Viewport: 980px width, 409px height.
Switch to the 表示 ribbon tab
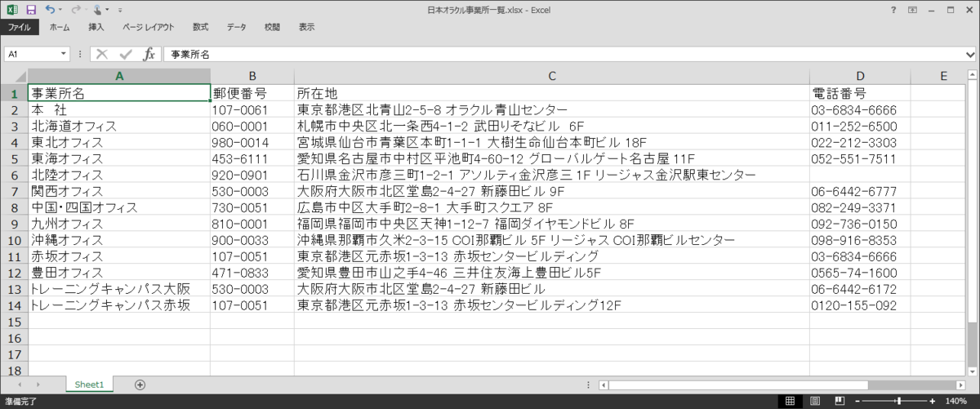[x=306, y=27]
